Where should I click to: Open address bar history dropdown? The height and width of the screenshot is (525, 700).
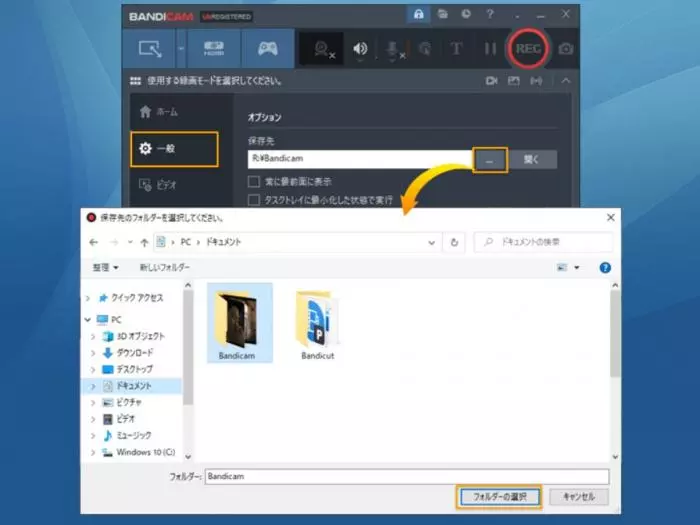(x=431, y=242)
